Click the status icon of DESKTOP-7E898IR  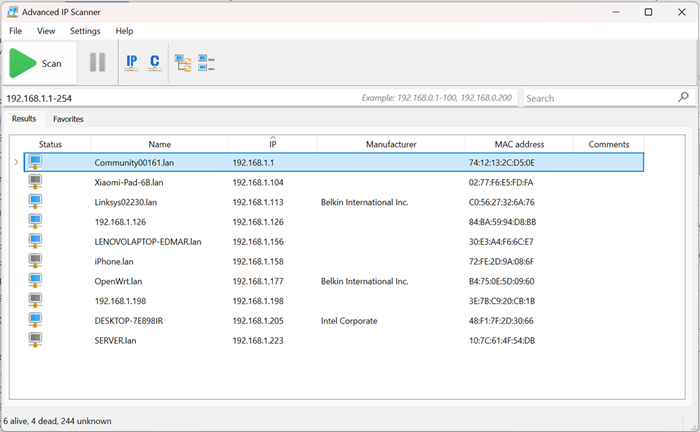pos(35,320)
